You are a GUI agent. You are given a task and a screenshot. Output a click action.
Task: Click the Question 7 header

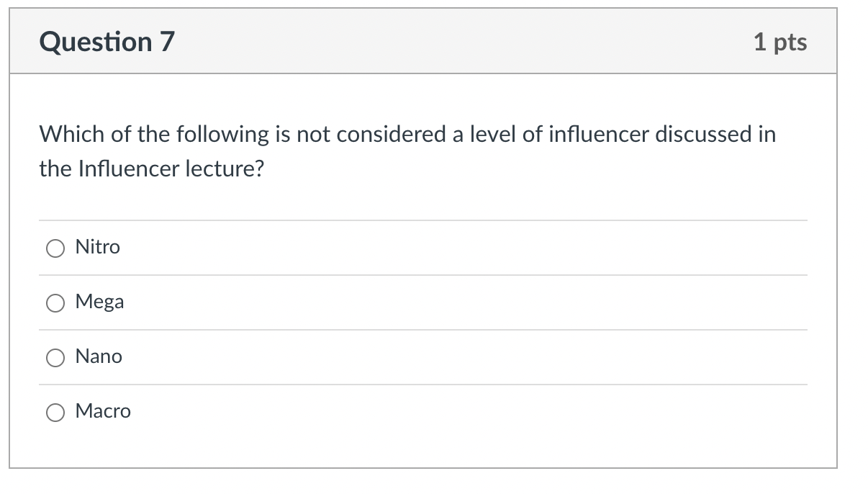pos(107,41)
